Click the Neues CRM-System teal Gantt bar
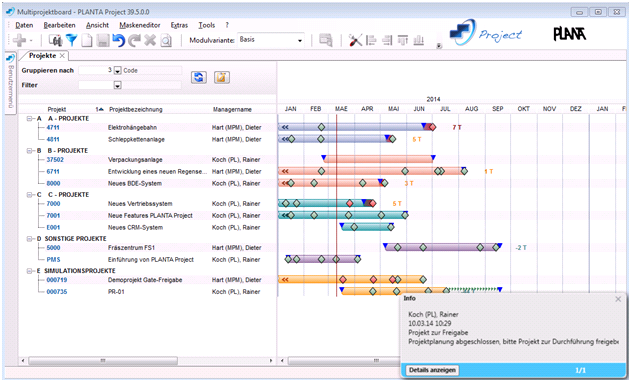Screen dimensions: 629x380 [367, 228]
